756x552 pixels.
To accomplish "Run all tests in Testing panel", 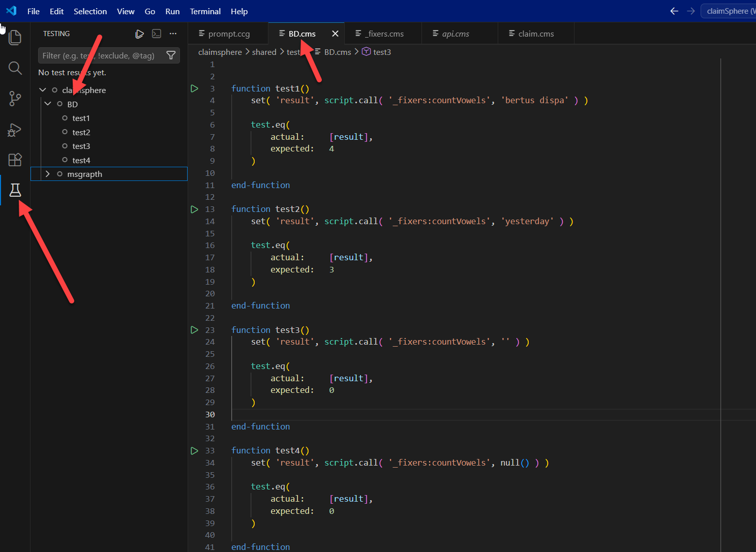I will click(139, 34).
